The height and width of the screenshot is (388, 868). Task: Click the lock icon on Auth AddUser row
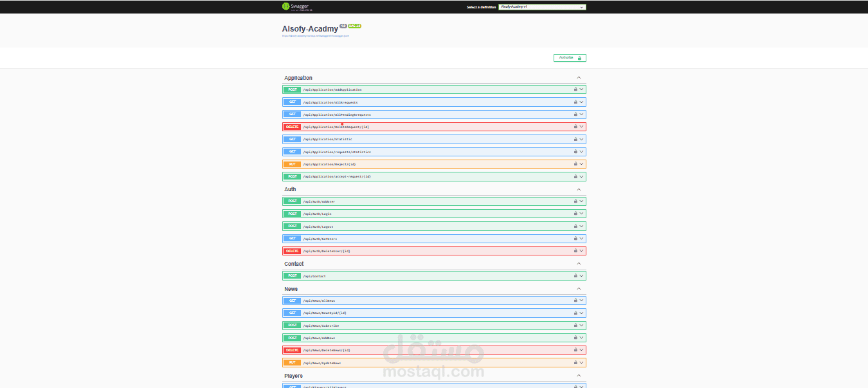tap(575, 201)
